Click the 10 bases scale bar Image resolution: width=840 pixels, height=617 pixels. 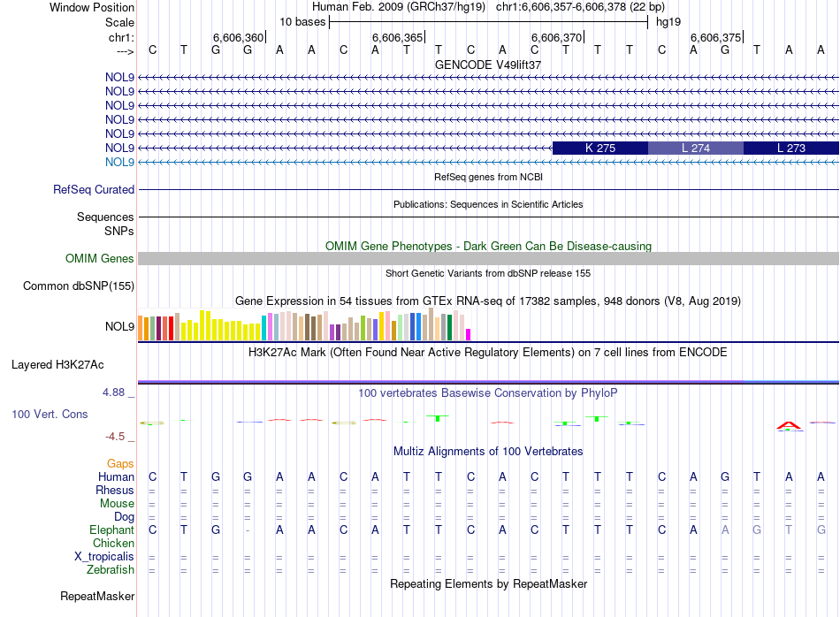click(x=489, y=22)
